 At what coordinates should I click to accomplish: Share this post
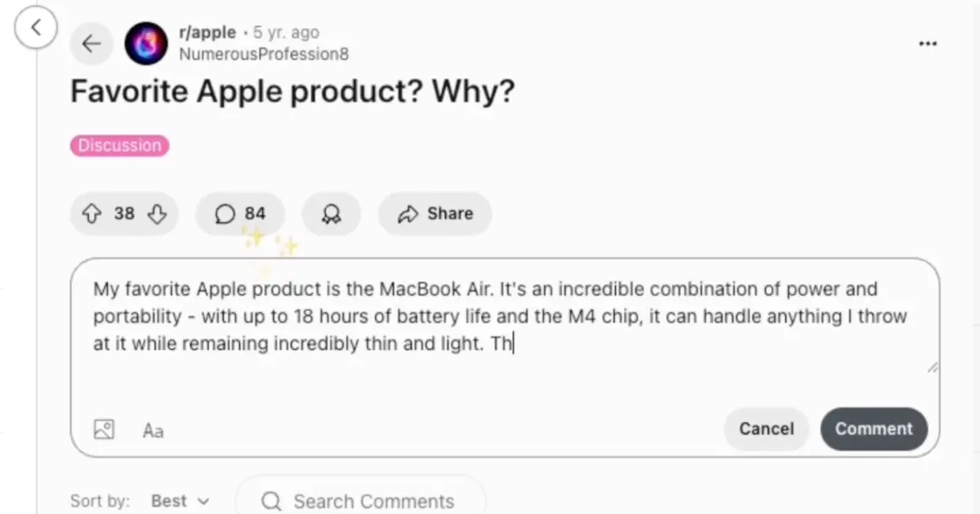(x=434, y=214)
